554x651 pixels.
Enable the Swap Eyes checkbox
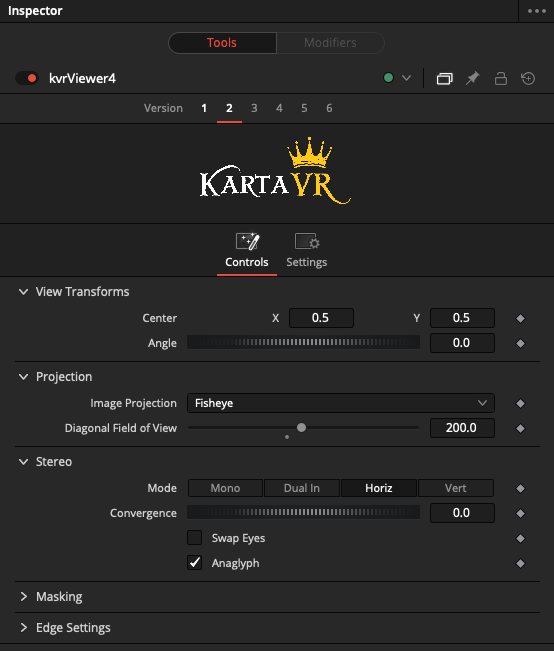[x=194, y=538]
